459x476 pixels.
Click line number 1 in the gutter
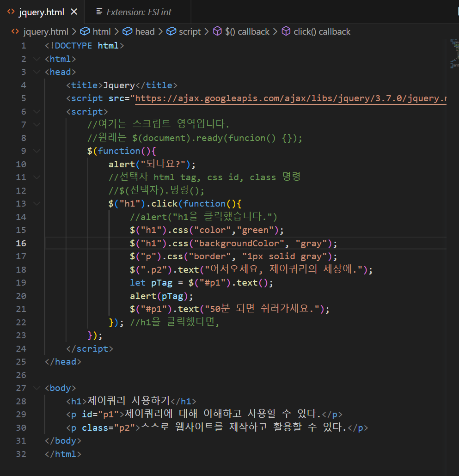[24, 46]
